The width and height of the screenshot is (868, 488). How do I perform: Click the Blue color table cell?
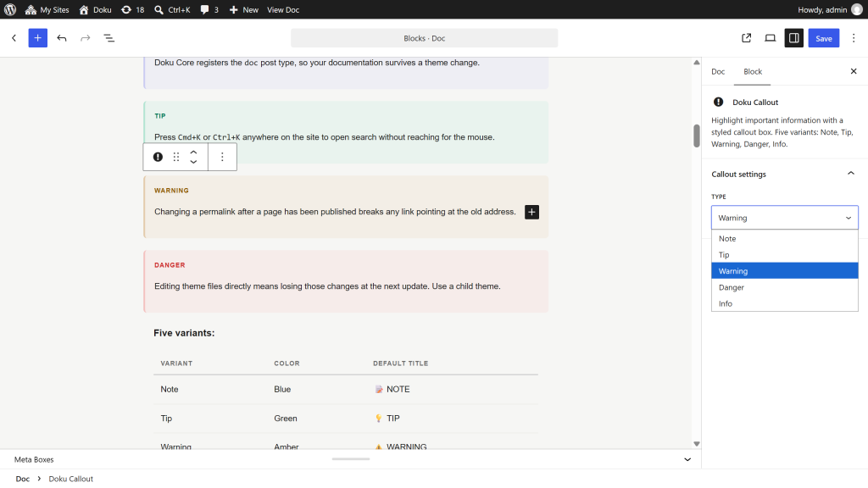(x=282, y=389)
